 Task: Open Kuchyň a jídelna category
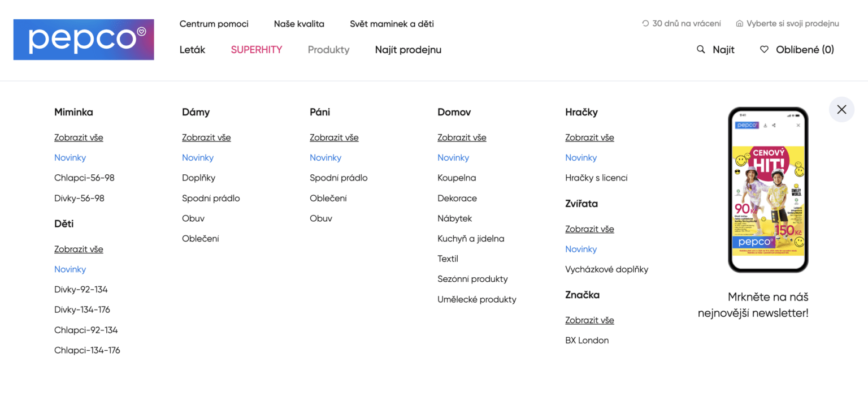pyautogui.click(x=471, y=239)
